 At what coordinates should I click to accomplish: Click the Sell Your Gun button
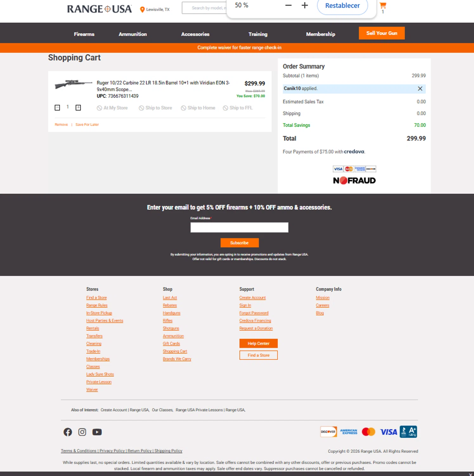click(x=382, y=33)
